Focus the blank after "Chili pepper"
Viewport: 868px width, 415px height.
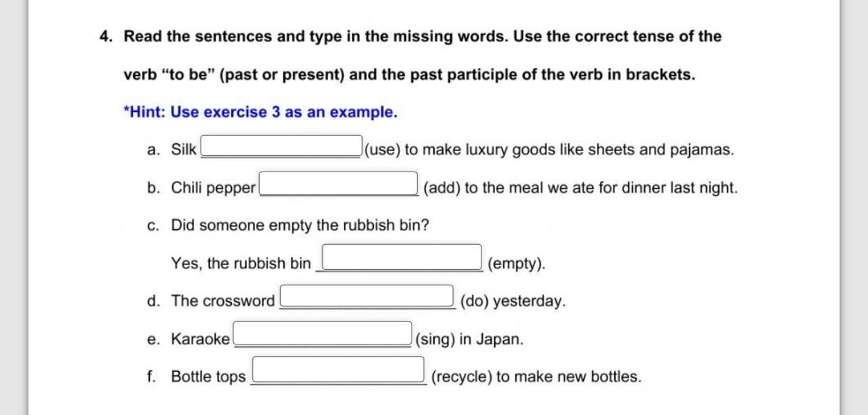point(338,184)
